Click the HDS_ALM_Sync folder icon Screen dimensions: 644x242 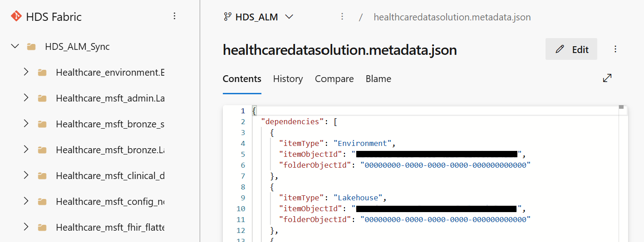tap(31, 47)
